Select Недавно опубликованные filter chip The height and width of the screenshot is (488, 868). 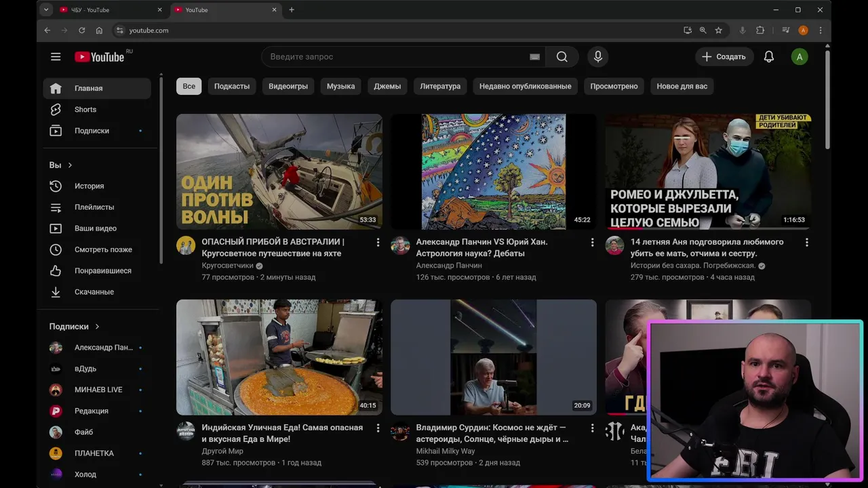pyautogui.click(x=526, y=86)
